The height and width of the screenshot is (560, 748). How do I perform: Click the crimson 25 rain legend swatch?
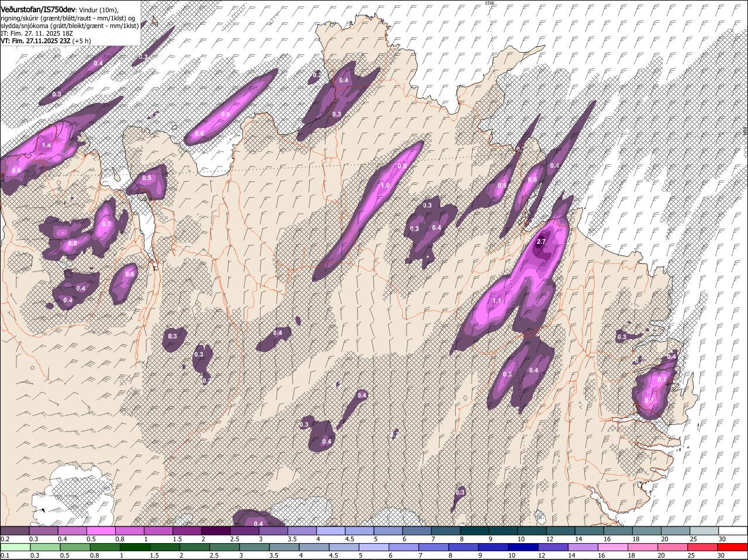702,548
